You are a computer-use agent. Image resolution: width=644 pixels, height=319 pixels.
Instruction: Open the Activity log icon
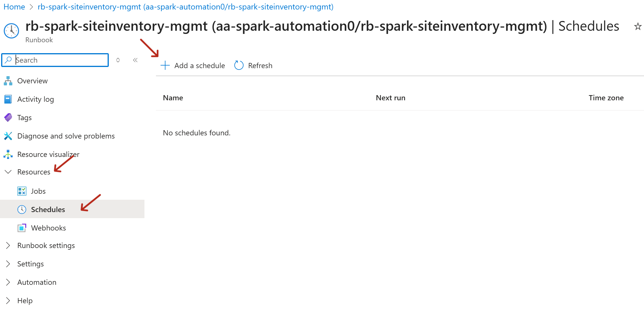pos(8,99)
